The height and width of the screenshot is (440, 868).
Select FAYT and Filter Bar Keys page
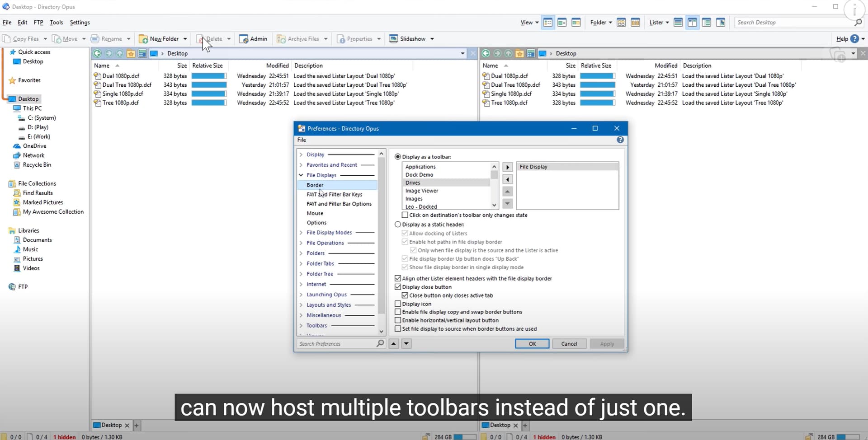click(335, 195)
